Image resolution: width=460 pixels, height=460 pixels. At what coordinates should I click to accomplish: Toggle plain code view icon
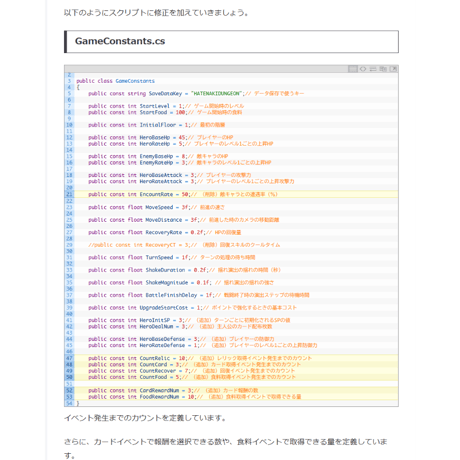[363, 69]
